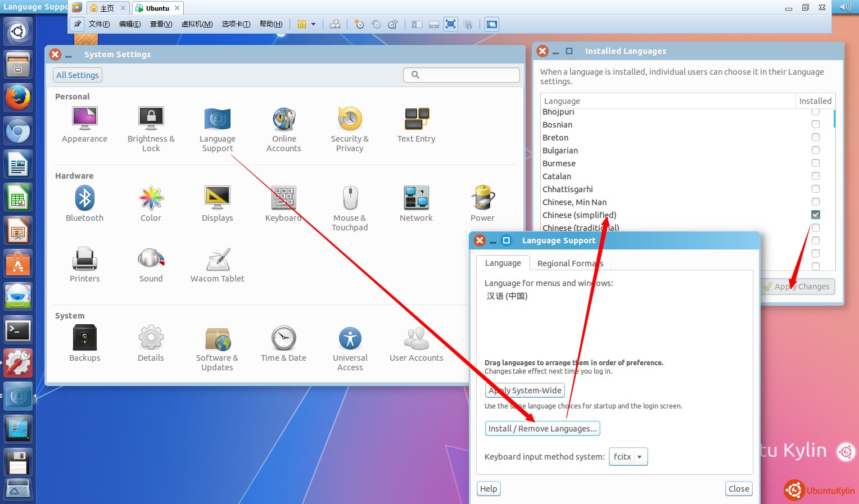
Task: Click the Apply System-Wide button
Action: click(x=525, y=391)
